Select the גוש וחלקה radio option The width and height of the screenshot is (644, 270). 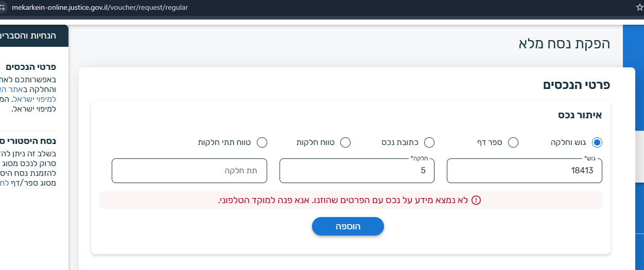[x=597, y=142]
